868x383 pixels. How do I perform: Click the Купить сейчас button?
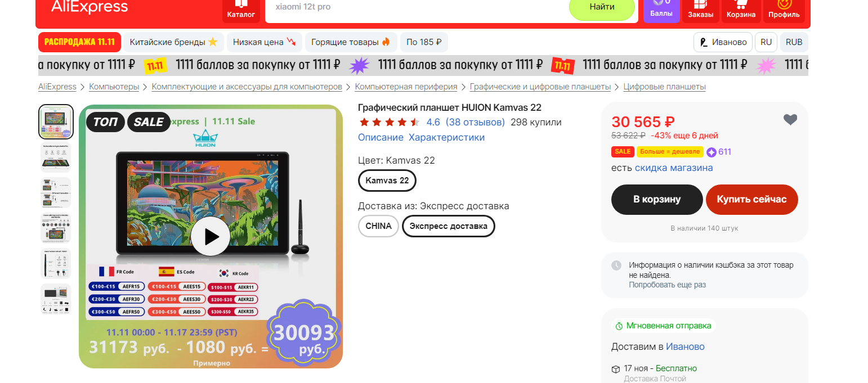pyautogui.click(x=751, y=200)
